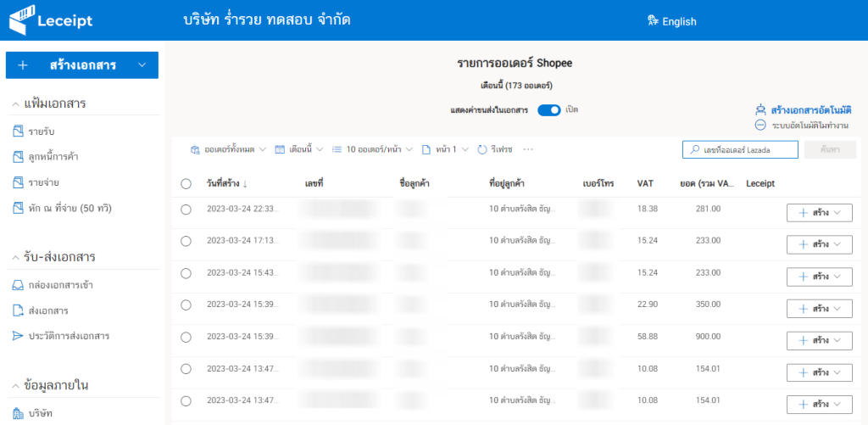This screenshot has width=868, height=425.
Task: Open the หน้า 1 page dropdown
Action: tap(465, 149)
